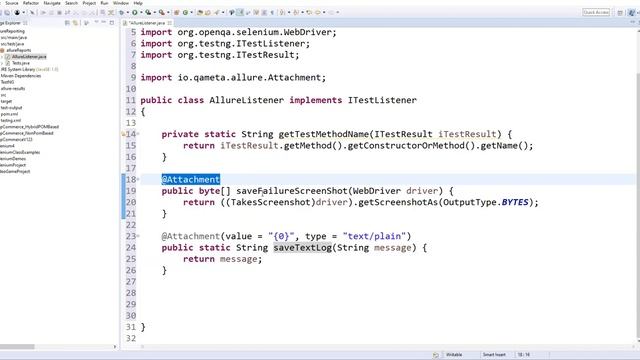This screenshot has height=360, width=640.
Task: Open the Source menu
Action: pyautogui.click(x=11, y=3)
